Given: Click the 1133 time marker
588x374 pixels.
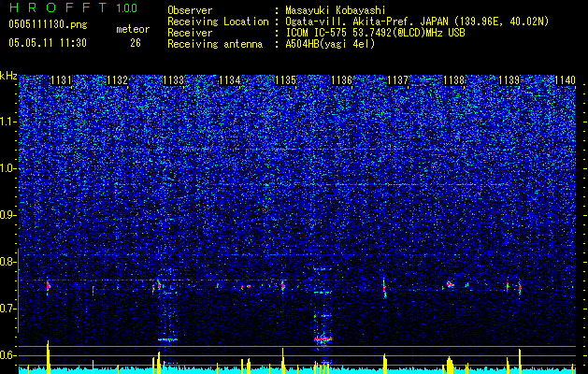Looking at the screenshot, I should [x=174, y=80].
